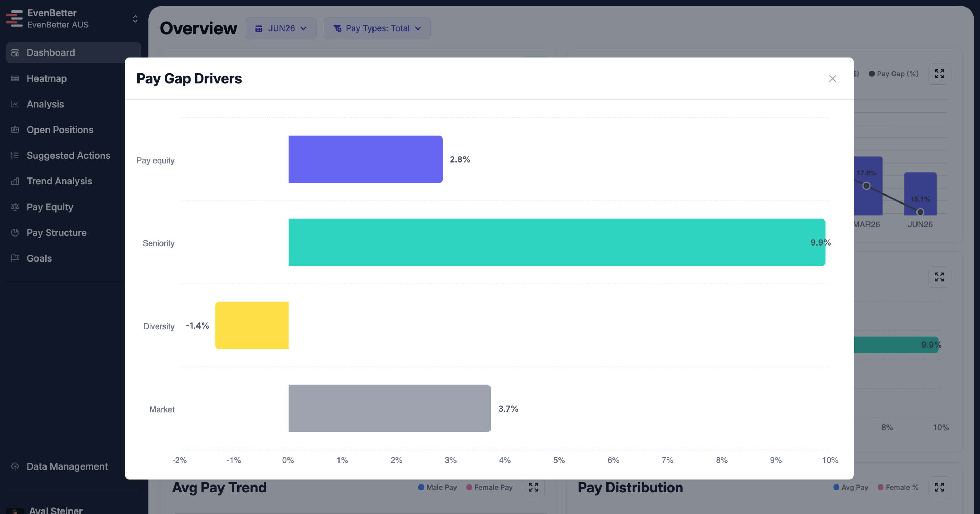This screenshot has height=514, width=980.
Task: Click the Pay Distribution heading
Action: point(630,487)
